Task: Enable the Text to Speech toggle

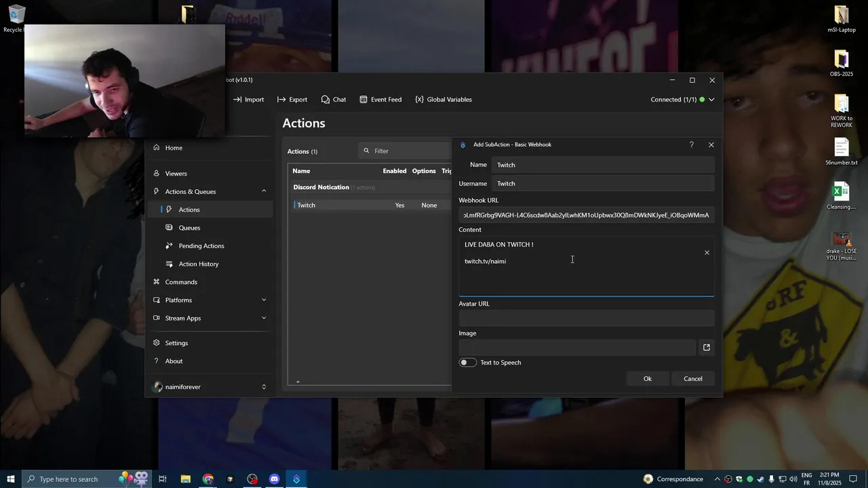Action: click(468, 363)
